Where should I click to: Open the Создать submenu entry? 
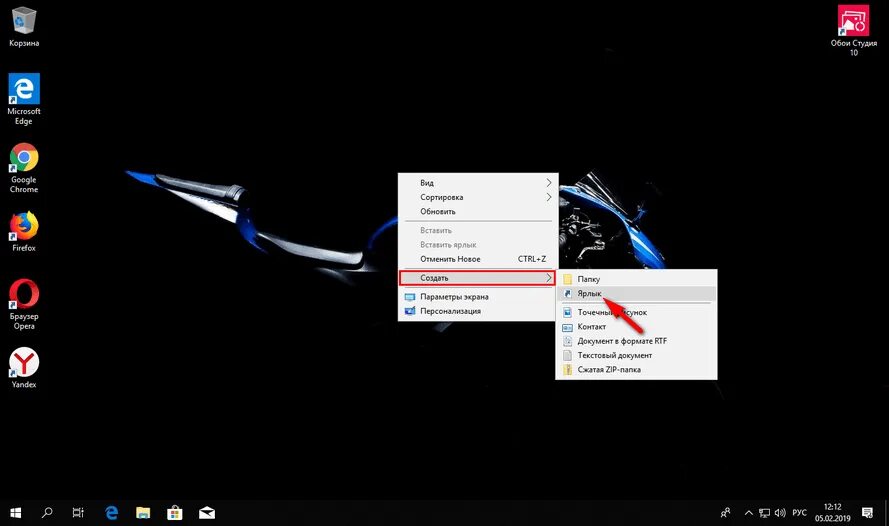click(478, 278)
